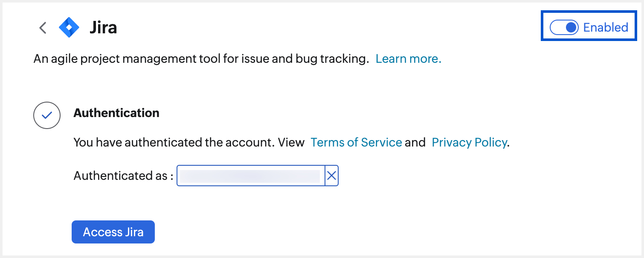Click the back arrow before the Jira heading
This screenshot has width=644, height=258.
(42, 27)
